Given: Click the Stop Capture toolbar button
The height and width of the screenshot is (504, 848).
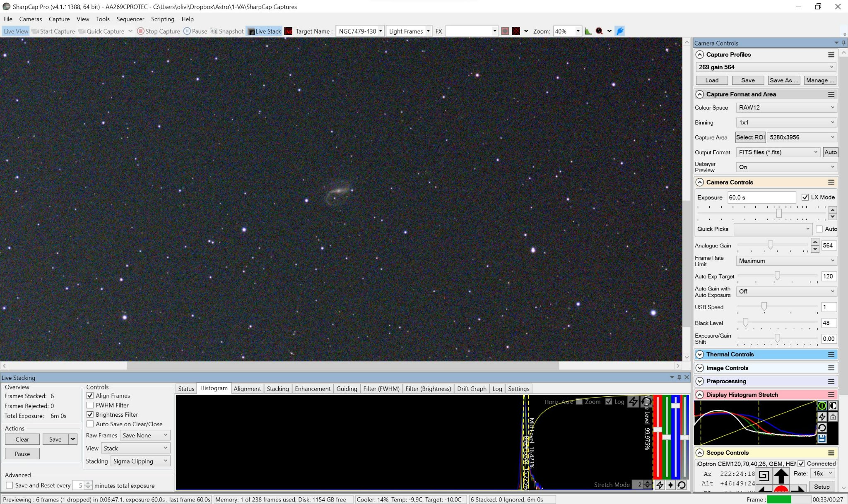Looking at the screenshot, I should coord(159,31).
